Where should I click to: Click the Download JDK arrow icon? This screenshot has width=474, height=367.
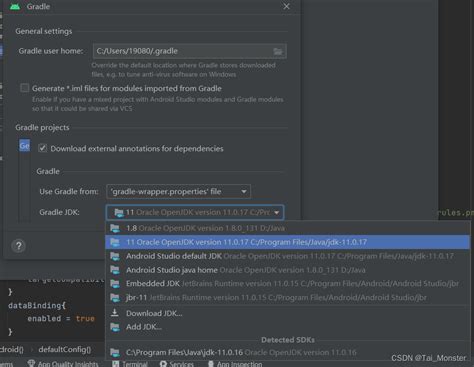click(x=115, y=313)
